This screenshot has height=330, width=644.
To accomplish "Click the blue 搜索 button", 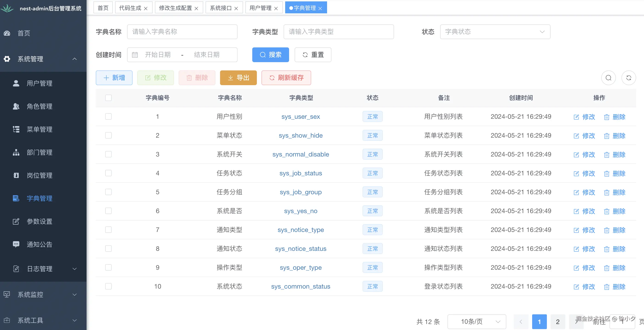I will [270, 55].
